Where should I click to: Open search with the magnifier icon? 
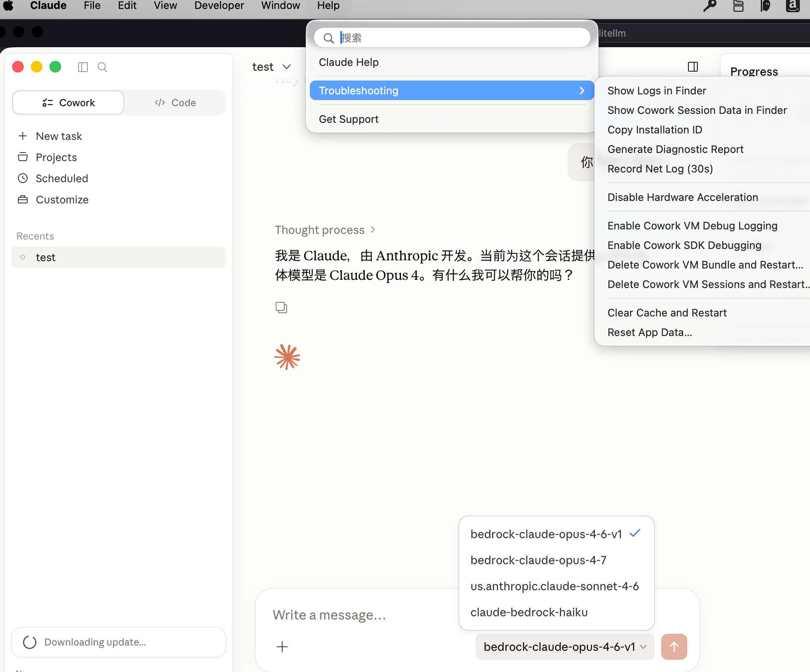(102, 67)
